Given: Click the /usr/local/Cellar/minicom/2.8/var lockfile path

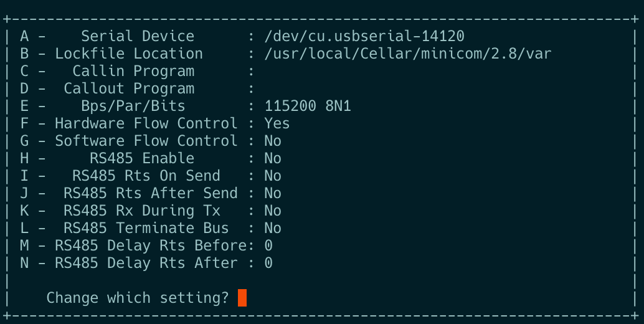Looking at the screenshot, I should coord(408,54).
